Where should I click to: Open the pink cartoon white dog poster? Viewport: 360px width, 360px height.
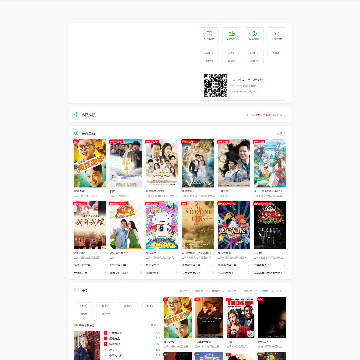tap(162, 225)
